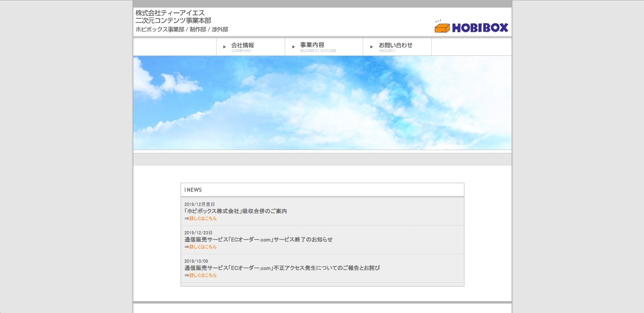Screen dimensions: 644x313
Task: Open 詳しくはこちら link under 2019/10/09 unauthorized access report
Action: 203,275
